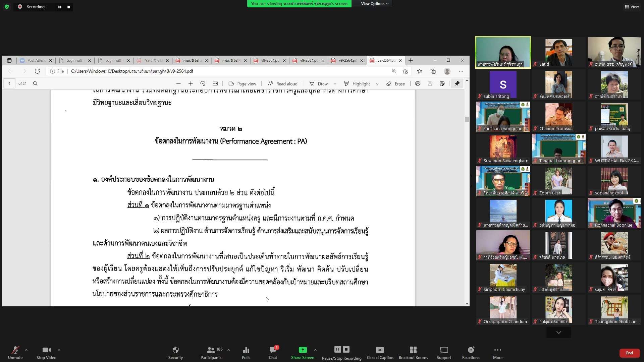
Task: Switch to the Post Attendee browser tab
Action: click(36, 60)
